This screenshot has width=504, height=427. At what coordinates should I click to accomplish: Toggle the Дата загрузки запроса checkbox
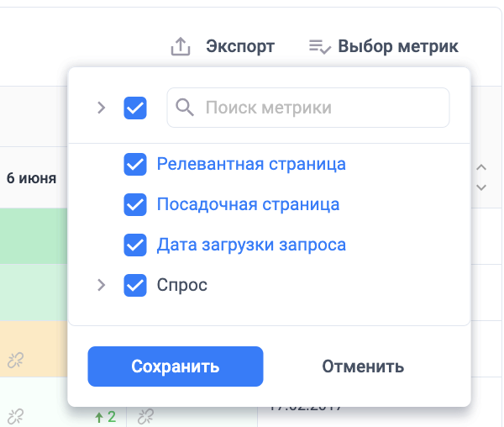[135, 245]
